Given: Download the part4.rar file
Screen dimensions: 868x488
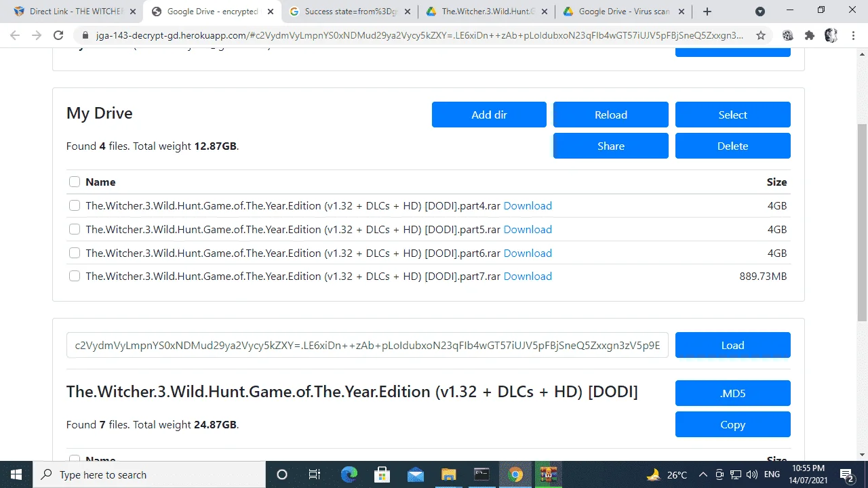Looking at the screenshot, I should pos(528,205).
